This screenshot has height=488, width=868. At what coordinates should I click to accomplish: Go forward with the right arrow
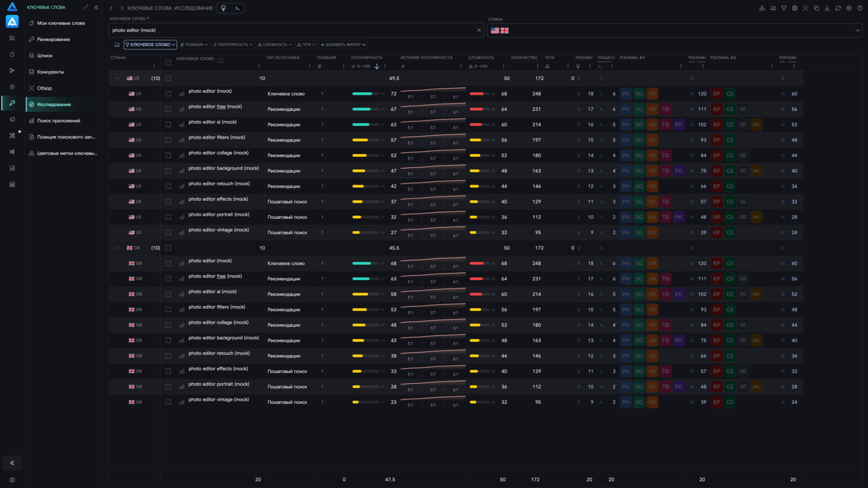(x=121, y=8)
